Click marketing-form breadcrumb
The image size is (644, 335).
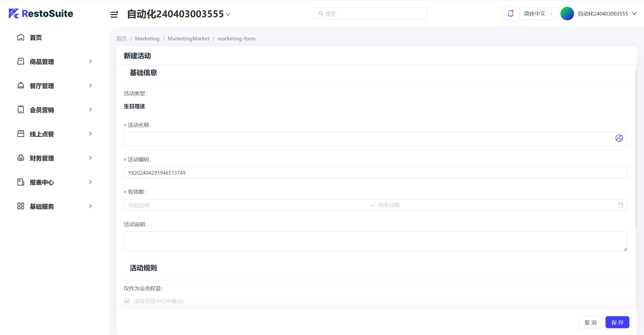(236, 39)
